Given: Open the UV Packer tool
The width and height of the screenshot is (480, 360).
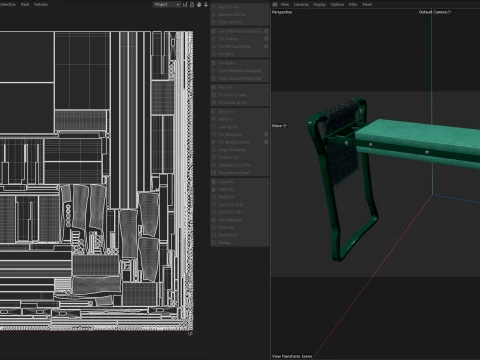Looking at the screenshot, I should (x=240, y=63).
